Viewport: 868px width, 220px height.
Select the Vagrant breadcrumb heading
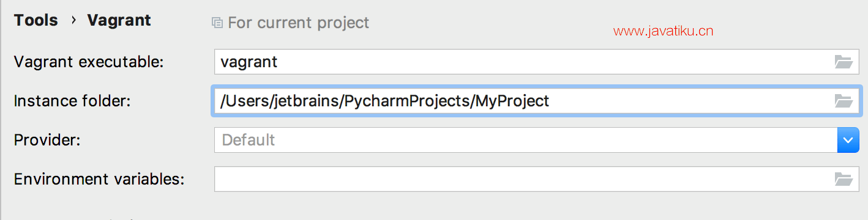tap(119, 20)
